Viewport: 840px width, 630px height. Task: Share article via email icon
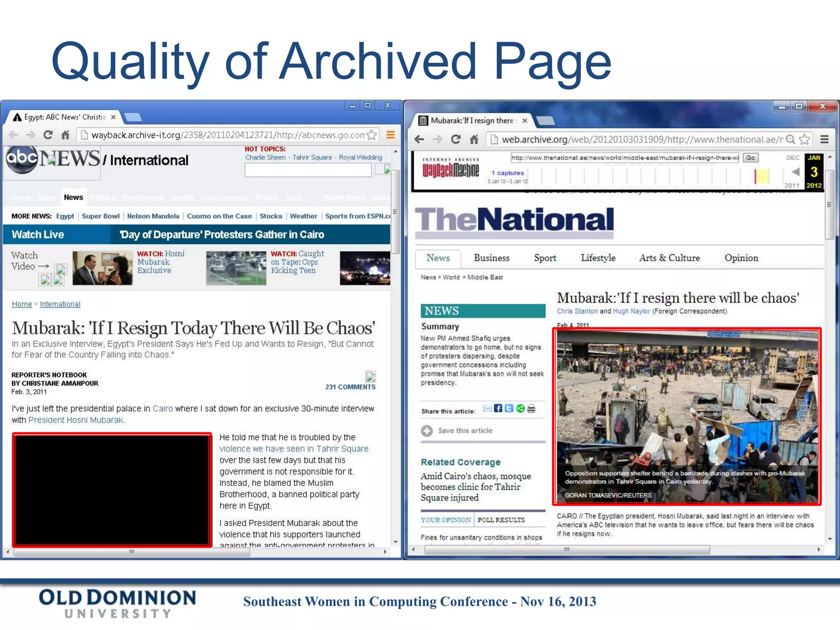click(487, 408)
